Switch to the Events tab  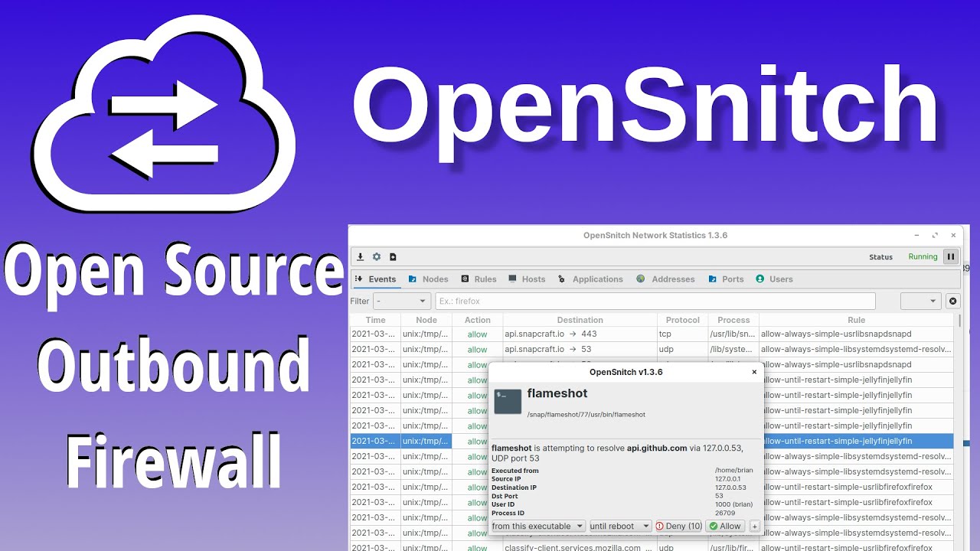click(375, 279)
